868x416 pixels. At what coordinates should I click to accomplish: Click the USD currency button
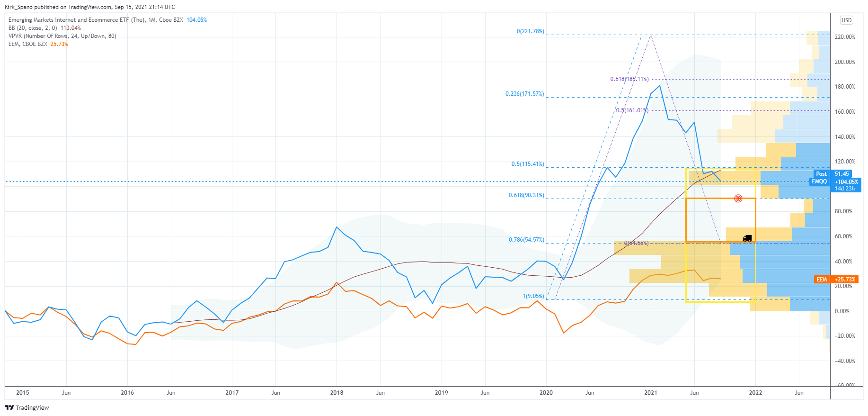[847, 20]
